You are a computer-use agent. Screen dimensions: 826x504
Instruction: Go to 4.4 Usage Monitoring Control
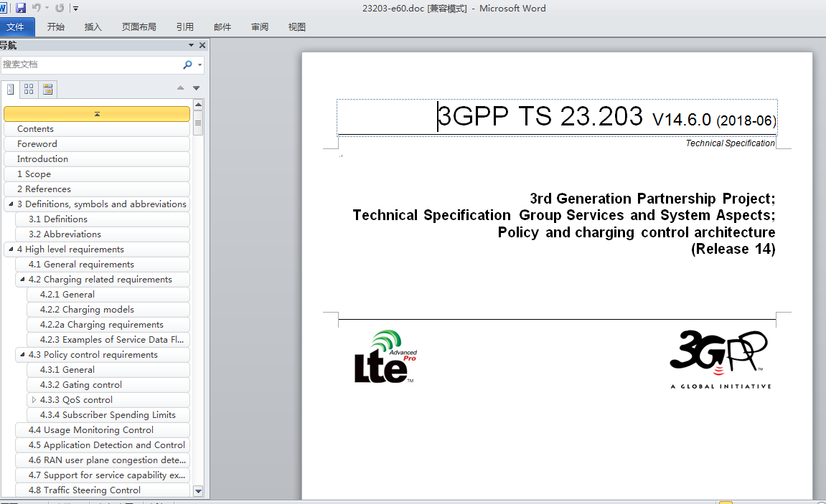point(103,430)
